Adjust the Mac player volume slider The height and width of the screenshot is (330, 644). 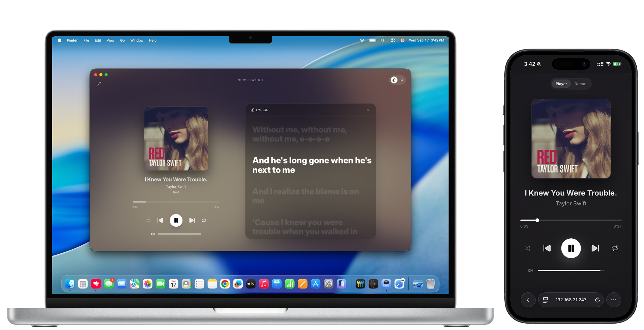coord(179,234)
